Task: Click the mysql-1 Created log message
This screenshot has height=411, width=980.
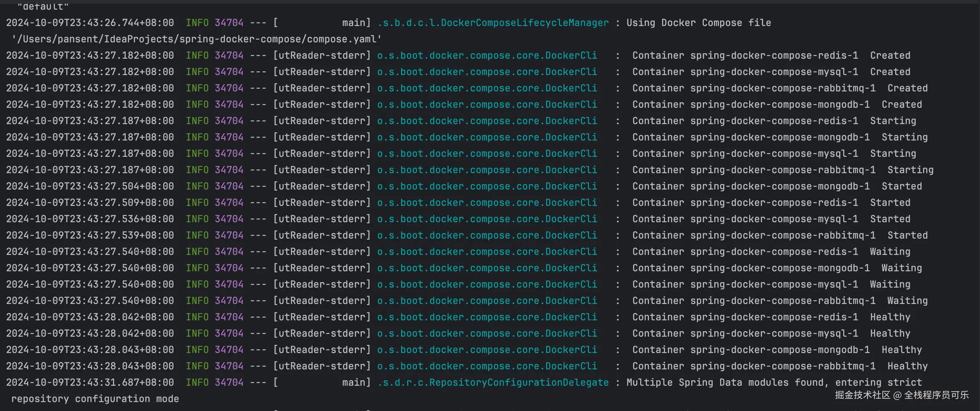Action: [x=771, y=72]
